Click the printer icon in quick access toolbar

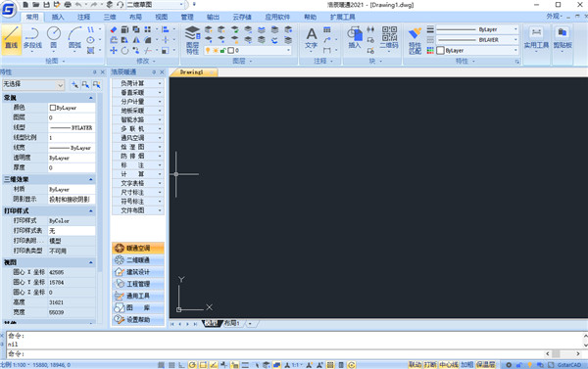tap(68, 5)
